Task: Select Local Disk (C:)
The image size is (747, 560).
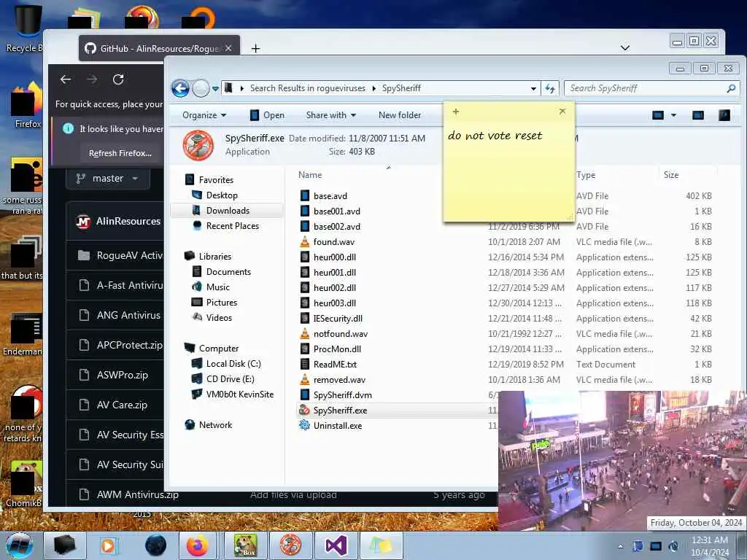Action: click(233, 363)
